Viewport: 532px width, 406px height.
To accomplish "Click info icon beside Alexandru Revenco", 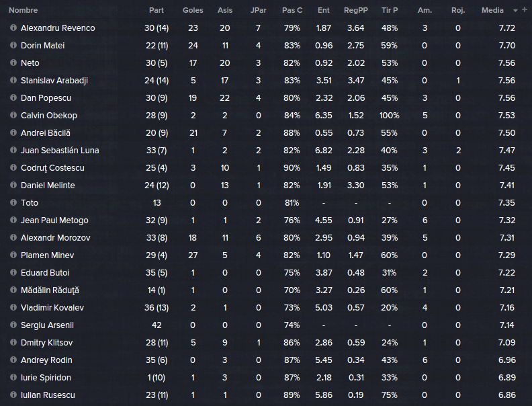I will click(13, 28).
